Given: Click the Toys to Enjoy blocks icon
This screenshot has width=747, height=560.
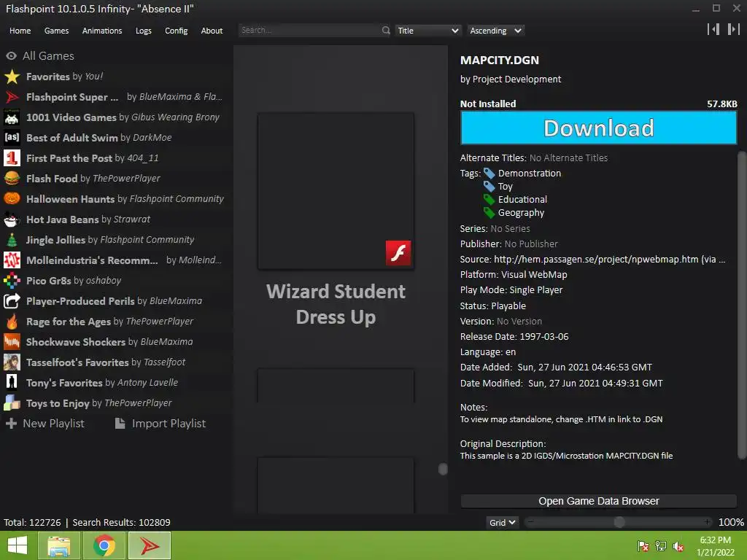Looking at the screenshot, I should pyautogui.click(x=12, y=403).
